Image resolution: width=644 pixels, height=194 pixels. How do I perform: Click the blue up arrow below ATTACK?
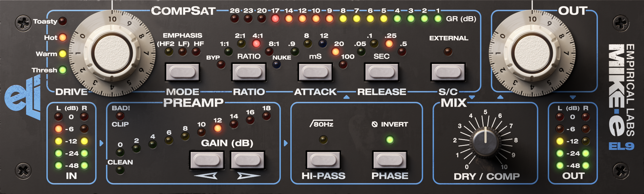tap(346, 98)
